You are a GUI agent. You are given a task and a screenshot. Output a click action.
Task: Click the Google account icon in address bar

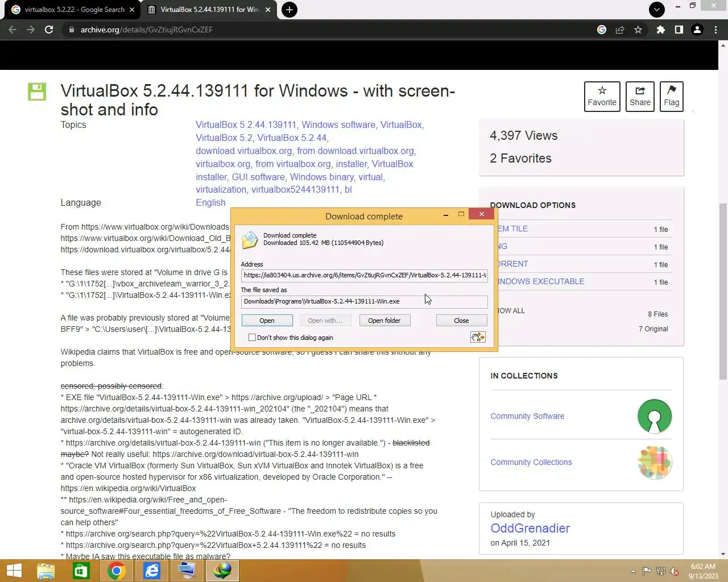(x=602, y=30)
